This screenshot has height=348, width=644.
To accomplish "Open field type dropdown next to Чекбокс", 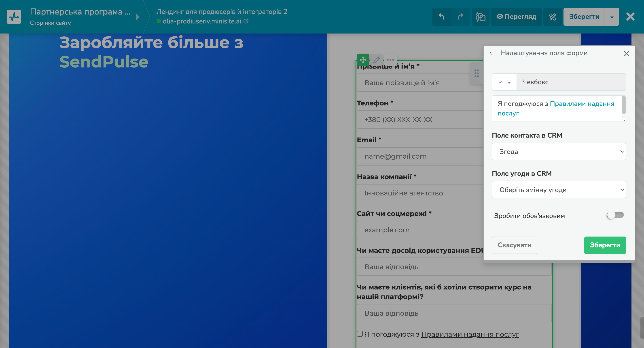I will click(504, 82).
